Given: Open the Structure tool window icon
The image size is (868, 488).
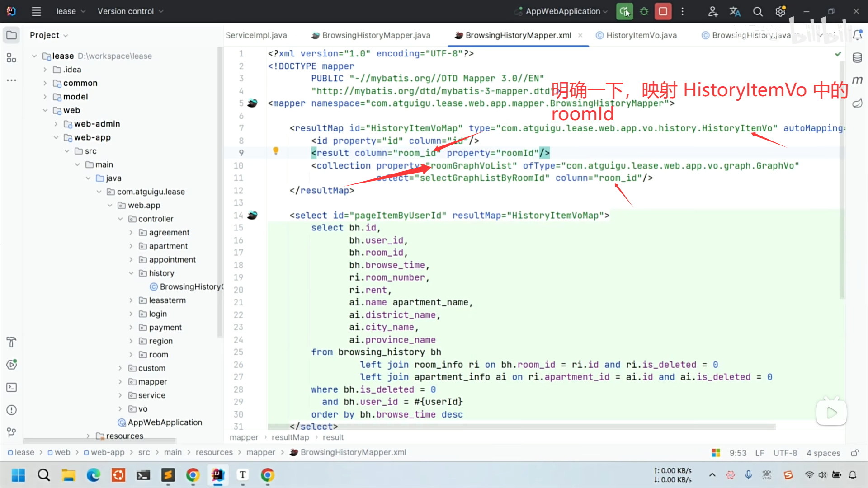Looking at the screenshot, I should click(x=12, y=58).
